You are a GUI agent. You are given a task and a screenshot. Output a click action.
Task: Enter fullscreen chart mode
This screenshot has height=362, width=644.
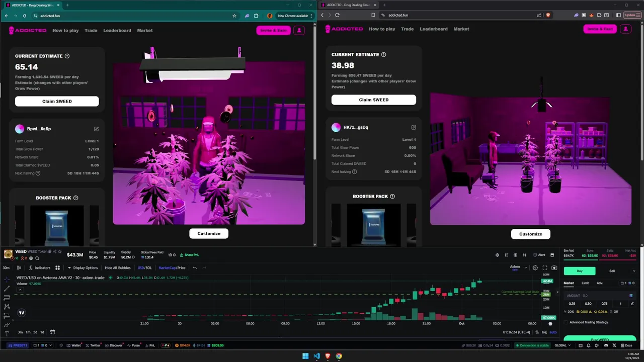pos(545,268)
